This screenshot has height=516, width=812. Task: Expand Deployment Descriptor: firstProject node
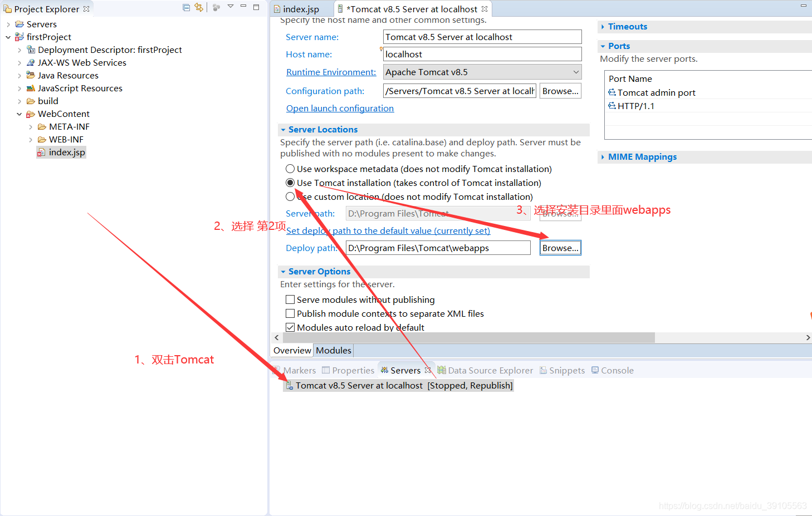pyautogui.click(x=19, y=50)
